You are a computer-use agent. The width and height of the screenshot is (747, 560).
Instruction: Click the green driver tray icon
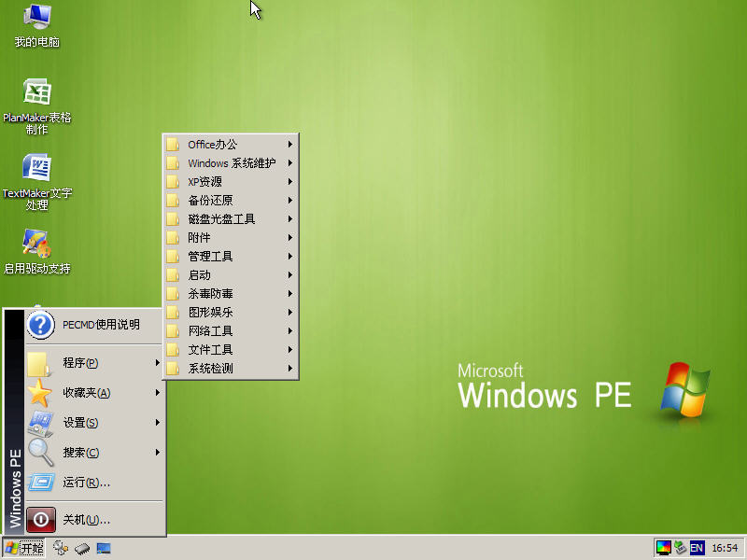point(679,548)
